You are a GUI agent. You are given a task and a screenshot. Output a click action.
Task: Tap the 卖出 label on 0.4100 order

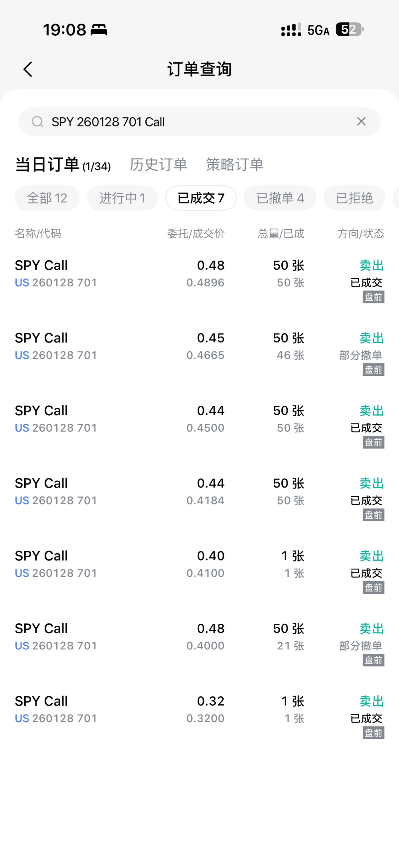click(371, 556)
